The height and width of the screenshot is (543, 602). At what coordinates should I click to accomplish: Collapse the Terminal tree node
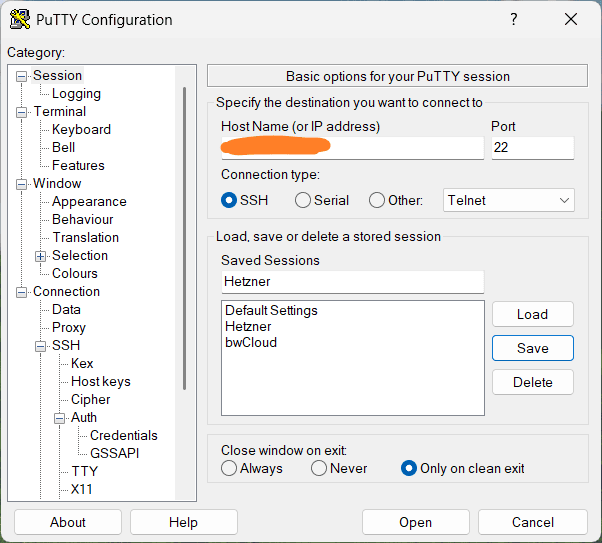[x=21, y=113]
